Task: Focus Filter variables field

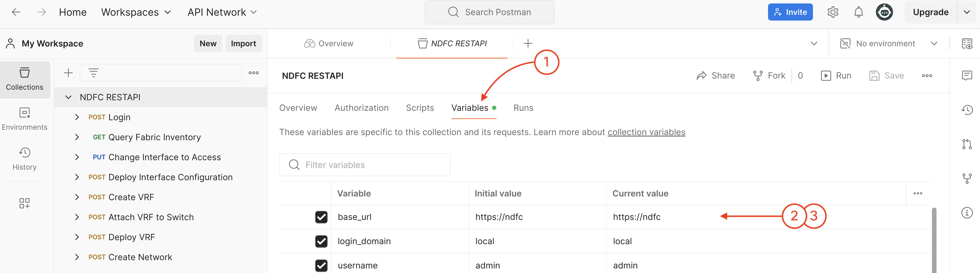Action: [x=365, y=165]
